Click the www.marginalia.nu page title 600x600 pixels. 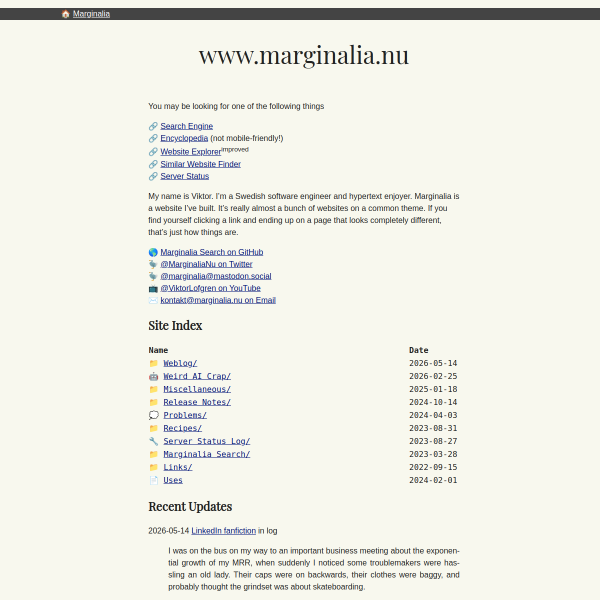click(304, 55)
